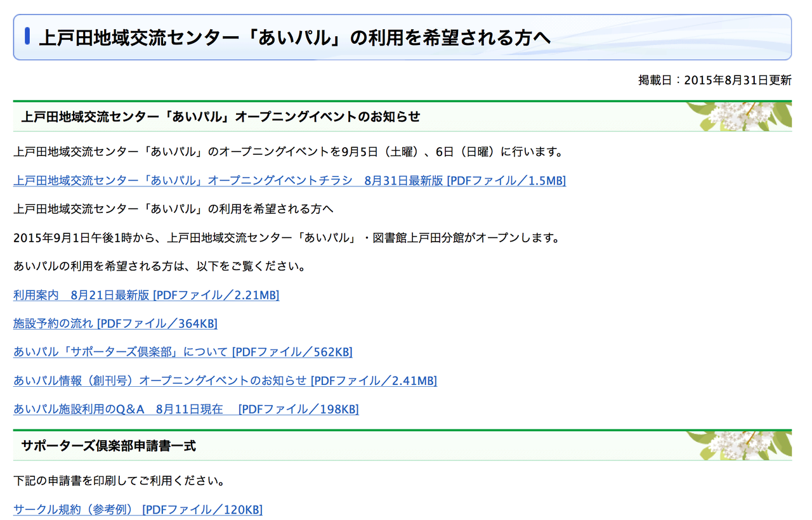Open the あいパル施設利用のQ&A PDF link
This screenshot has width=812, height=520.
pos(186,409)
